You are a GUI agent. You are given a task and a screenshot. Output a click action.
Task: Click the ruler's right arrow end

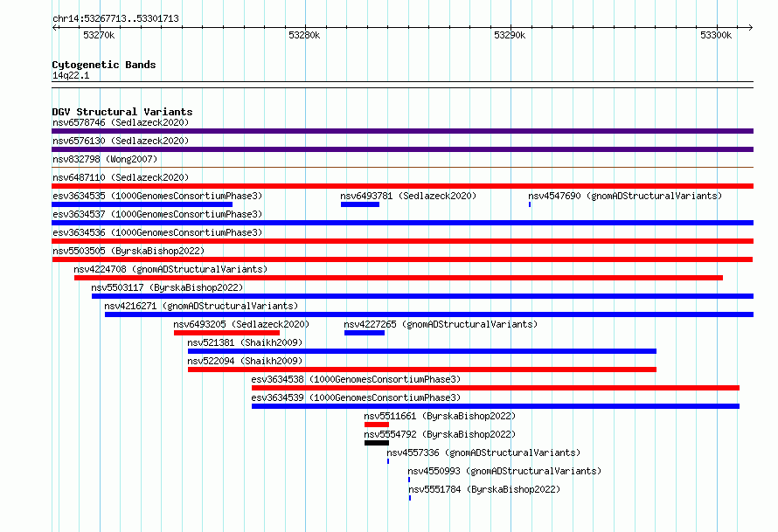[751, 27]
